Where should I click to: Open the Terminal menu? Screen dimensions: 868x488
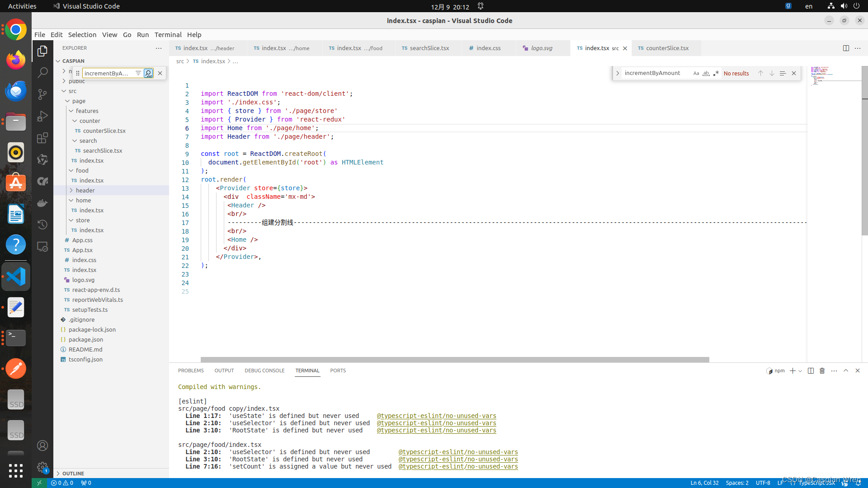tap(168, 35)
